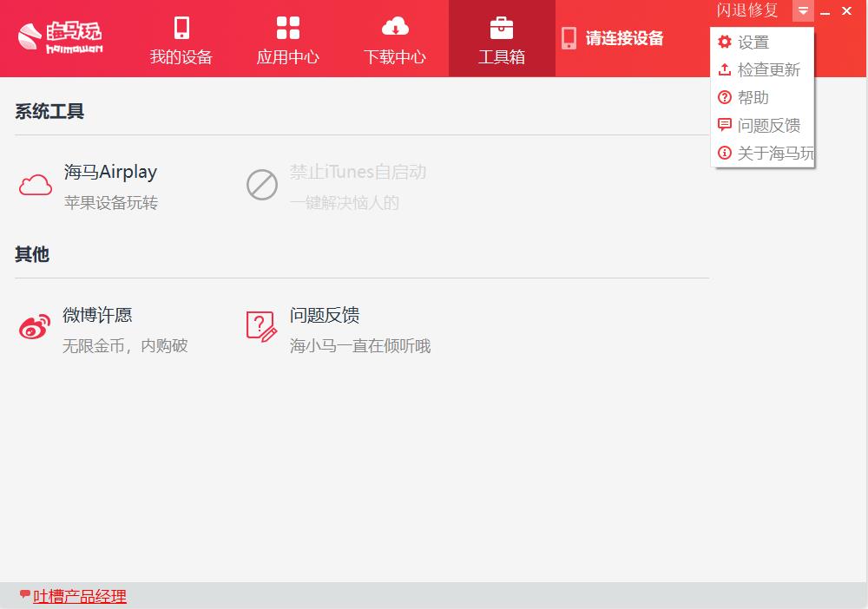Open 关于海马玩 about entry
Screen dimensions: 868x609
point(774,154)
